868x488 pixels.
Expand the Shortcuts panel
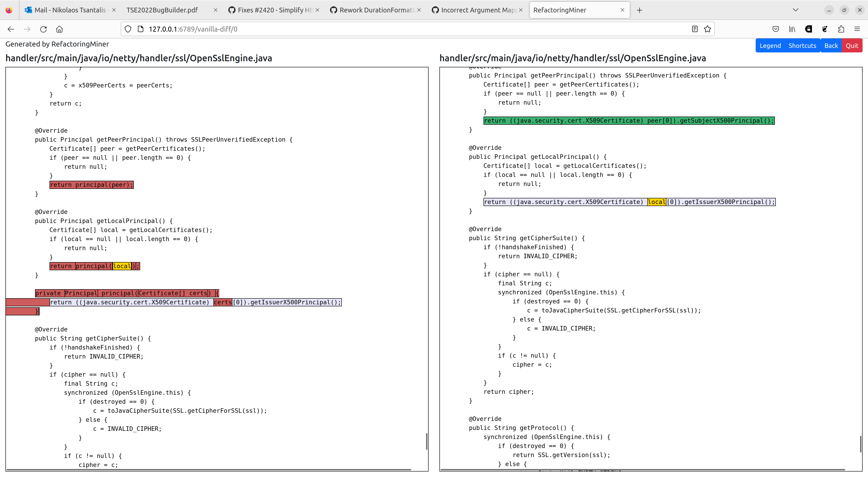point(802,45)
